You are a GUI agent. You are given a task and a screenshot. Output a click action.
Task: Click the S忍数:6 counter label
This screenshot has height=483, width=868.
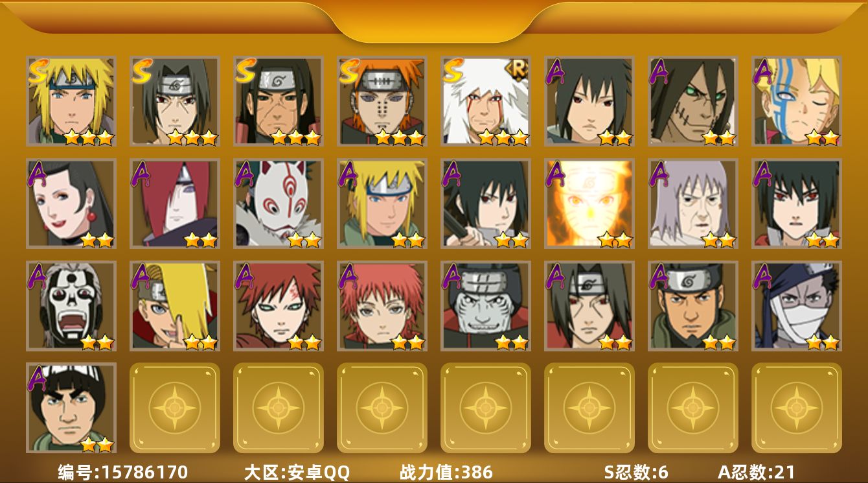coord(636,472)
